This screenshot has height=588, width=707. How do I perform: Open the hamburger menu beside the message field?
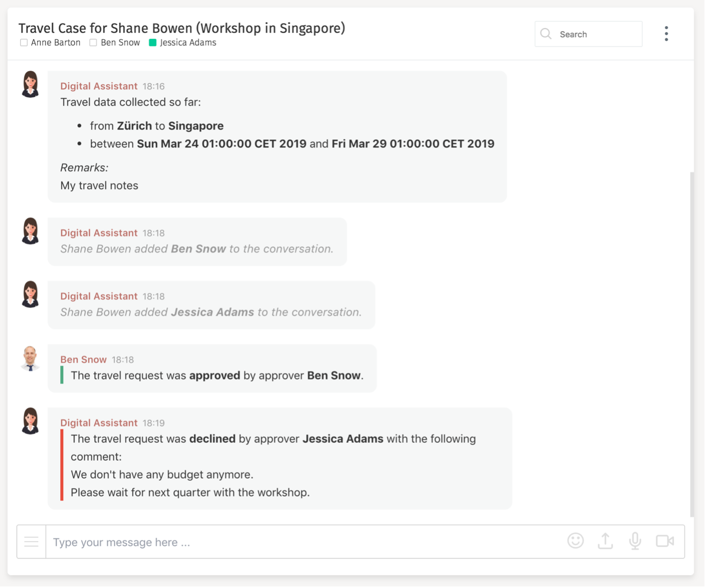pyautogui.click(x=31, y=542)
